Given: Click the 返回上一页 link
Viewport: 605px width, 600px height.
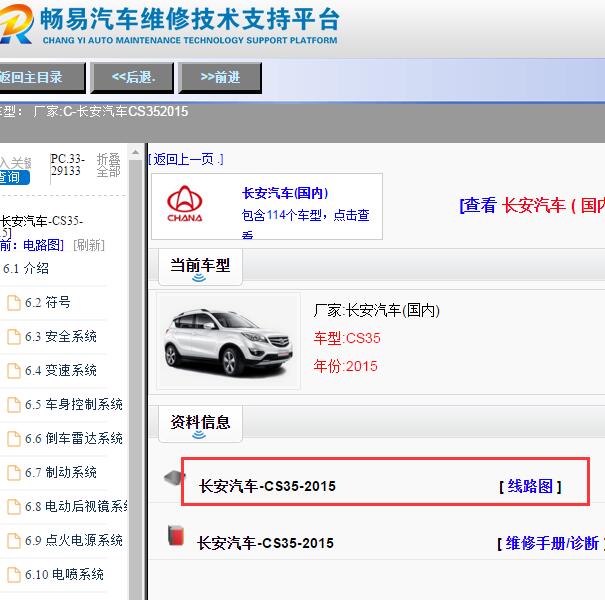Looking at the screenshot, I should pyautogui.click(x=186, y=159).
